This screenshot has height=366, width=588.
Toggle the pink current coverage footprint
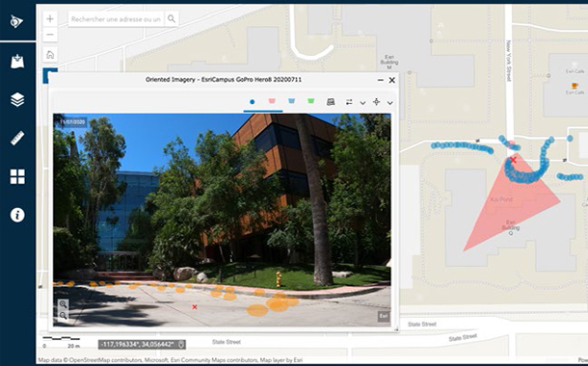tap(272, 101)
